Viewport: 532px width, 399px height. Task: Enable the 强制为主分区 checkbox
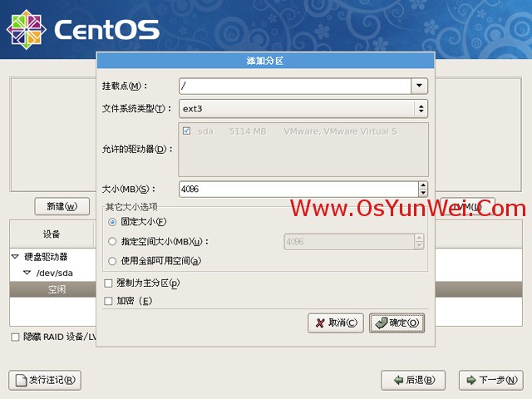tap(108, 283)
